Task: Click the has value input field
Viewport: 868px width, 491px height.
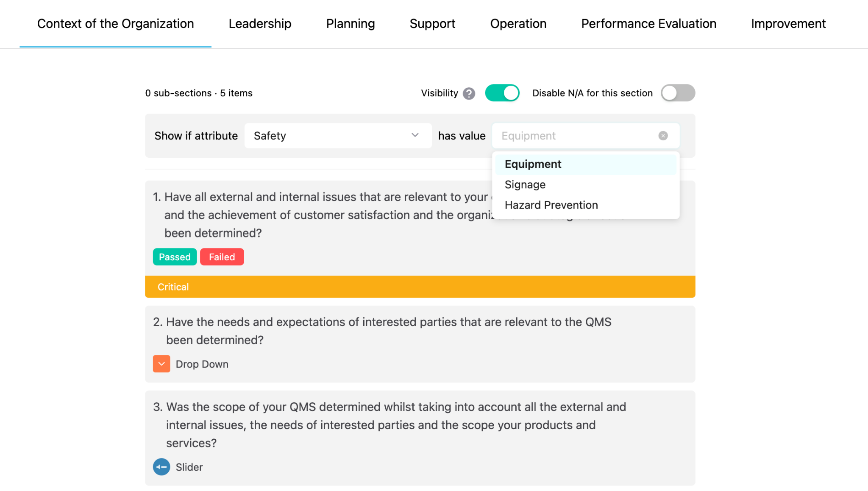Action: point(576,136)
